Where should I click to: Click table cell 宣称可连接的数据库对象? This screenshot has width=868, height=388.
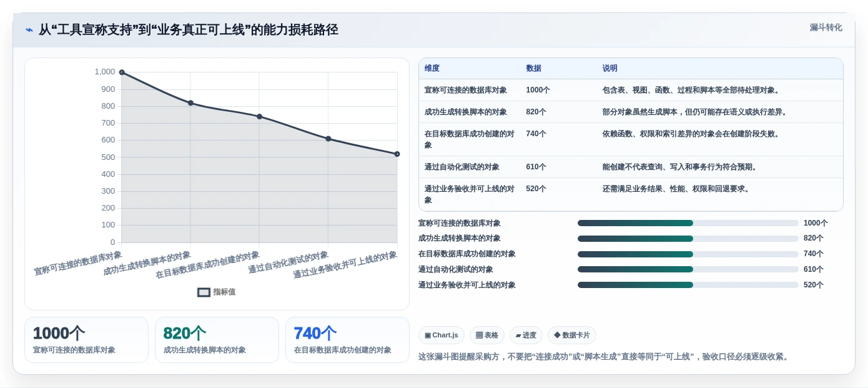click(x=465, y=90)
